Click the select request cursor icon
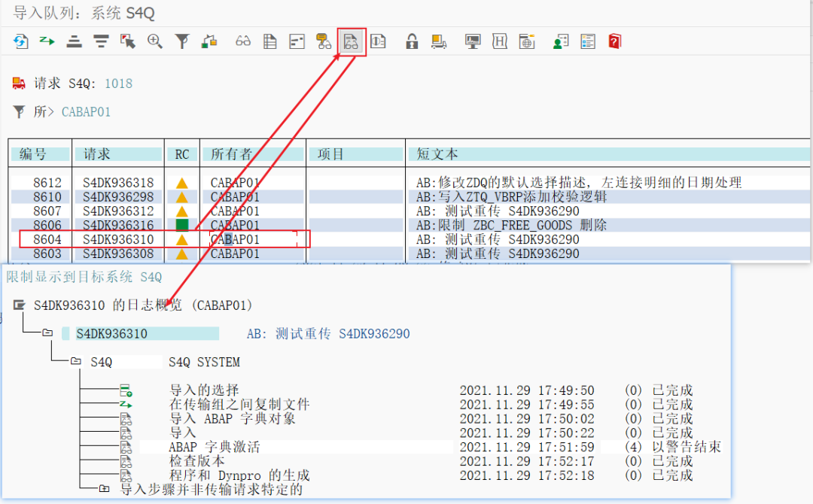Viewport: 813px width, 504px height. pos(127,41)
